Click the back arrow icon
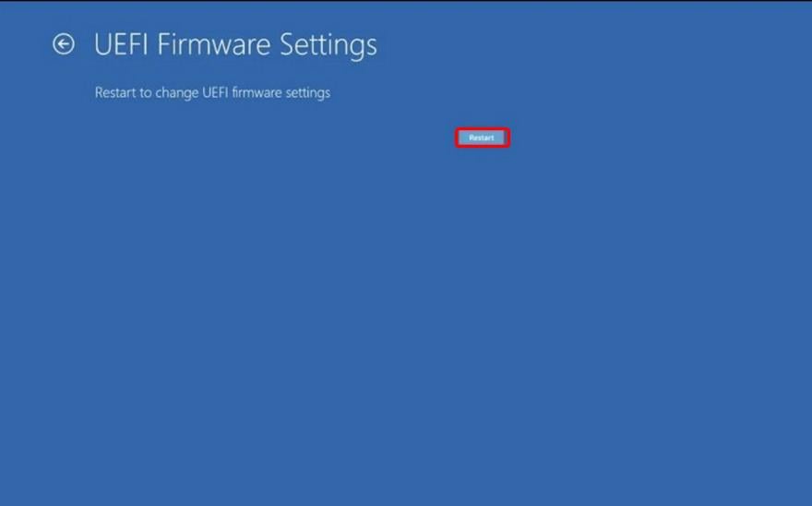This screenshot has height=506, width=812. pyautogui.click(x=64, y=44)
